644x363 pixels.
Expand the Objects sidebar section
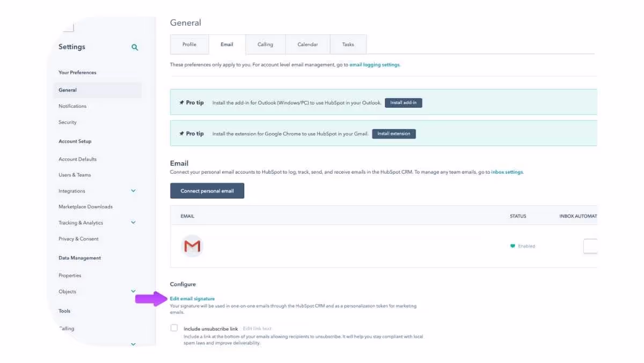point(133,291)
